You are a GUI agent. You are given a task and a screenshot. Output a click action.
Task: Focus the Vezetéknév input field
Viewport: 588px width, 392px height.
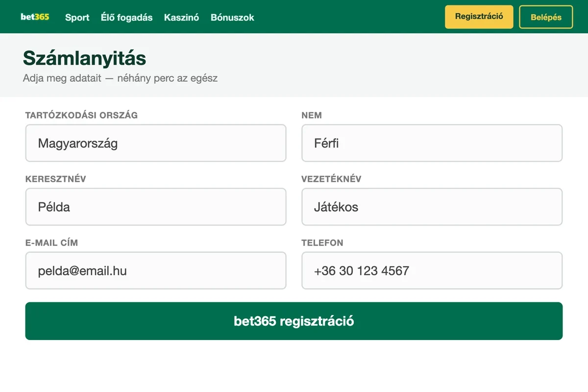pos(432,207)
